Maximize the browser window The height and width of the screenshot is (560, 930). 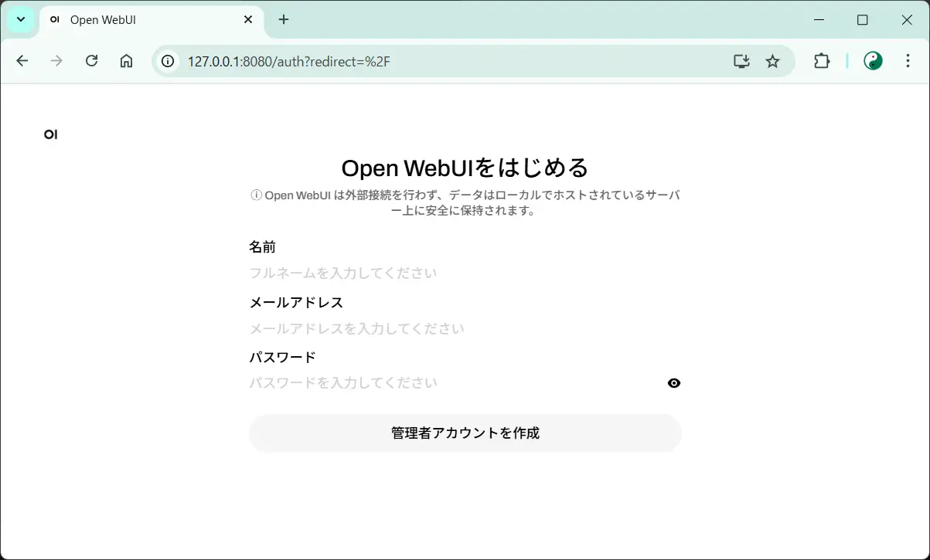point(863,20)
